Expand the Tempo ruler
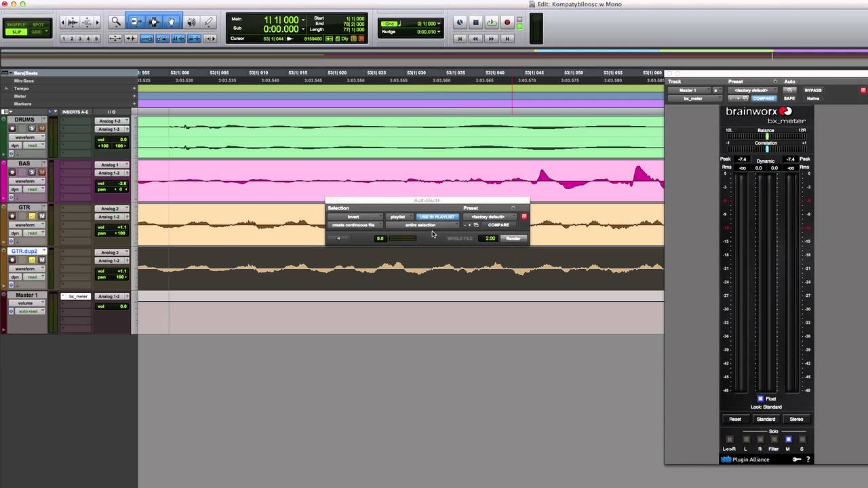 click(x=7, y=89)
